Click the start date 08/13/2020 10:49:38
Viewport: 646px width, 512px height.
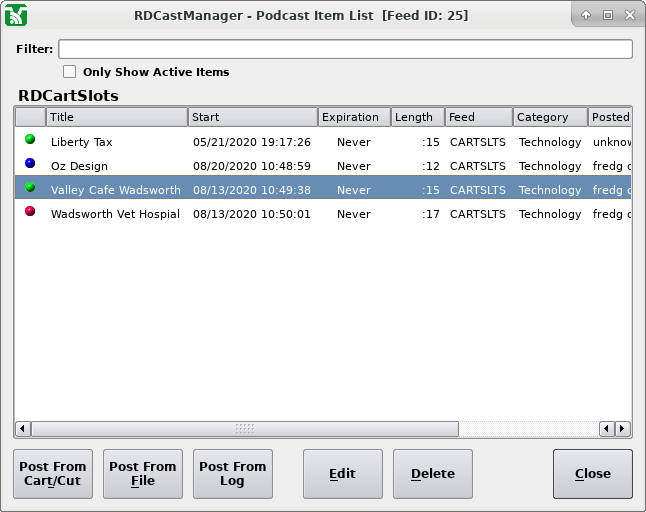(252, 190)
